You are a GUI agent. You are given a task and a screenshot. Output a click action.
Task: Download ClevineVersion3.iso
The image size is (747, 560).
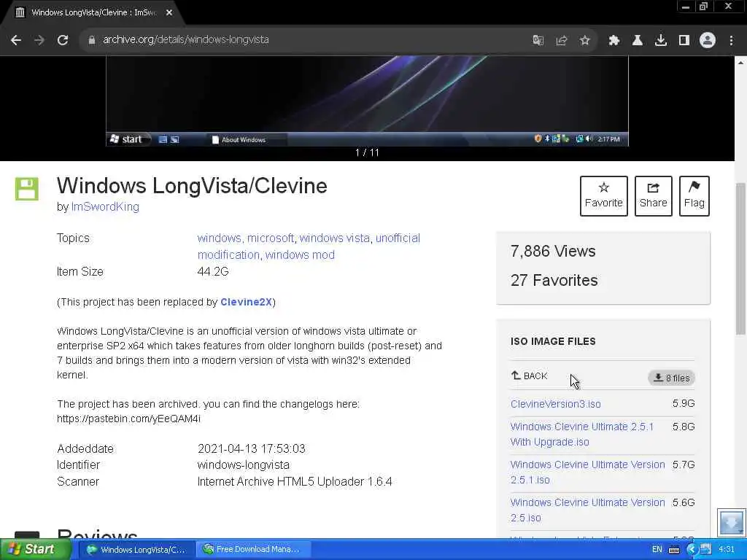(555, 404)
